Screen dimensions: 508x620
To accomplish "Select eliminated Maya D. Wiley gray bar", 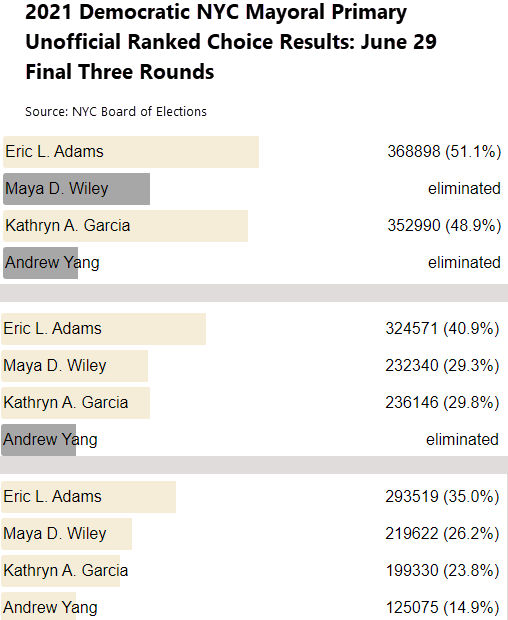I will (x=76, y=189).
